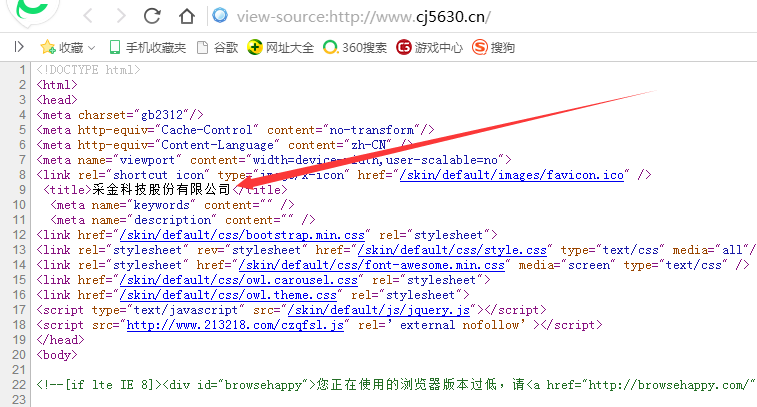
Task: Click the browser back arrow
Action: pos(88,16)
